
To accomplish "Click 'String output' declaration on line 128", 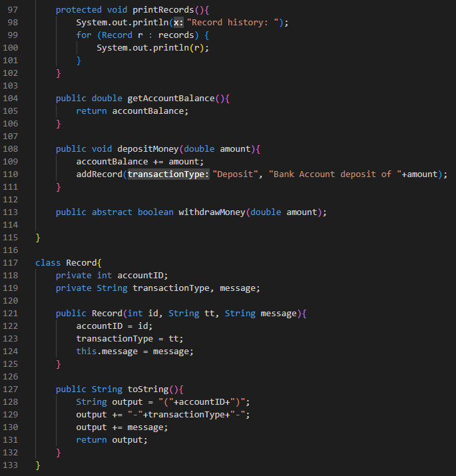I will (109, 402).
